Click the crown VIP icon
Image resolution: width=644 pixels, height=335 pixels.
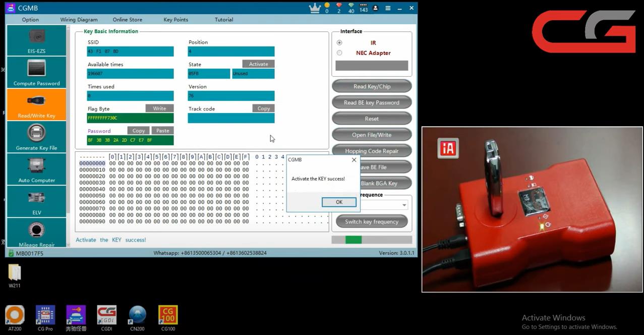coord(315,8)
